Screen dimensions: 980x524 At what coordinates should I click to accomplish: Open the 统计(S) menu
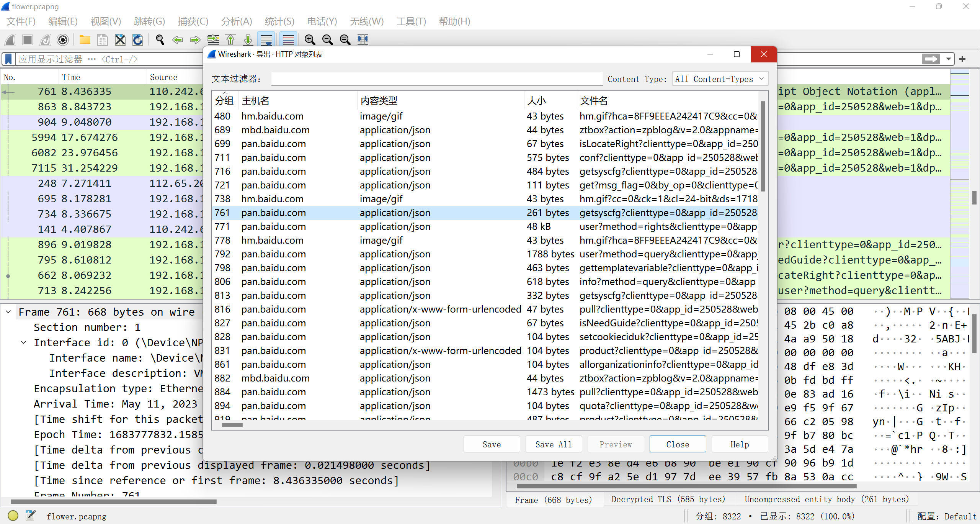click(x=279, y=21)
